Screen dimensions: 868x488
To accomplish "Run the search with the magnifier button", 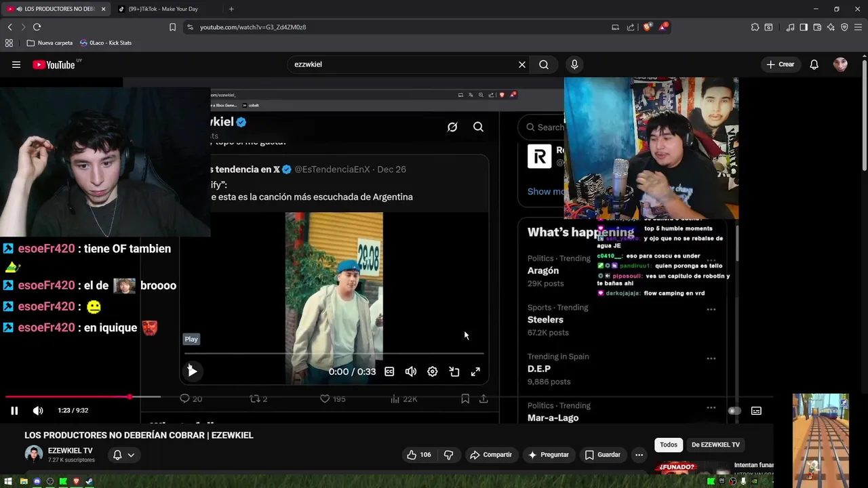I will click(x=544, y=64).
